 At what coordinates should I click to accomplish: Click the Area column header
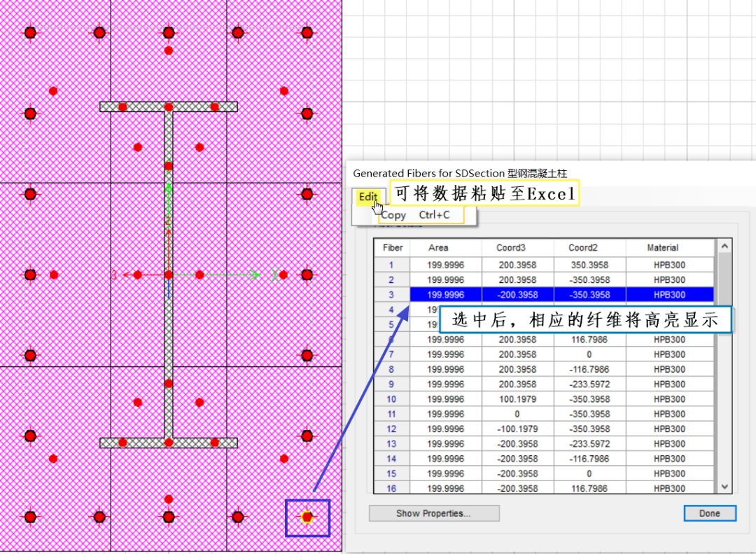(438, 248)
